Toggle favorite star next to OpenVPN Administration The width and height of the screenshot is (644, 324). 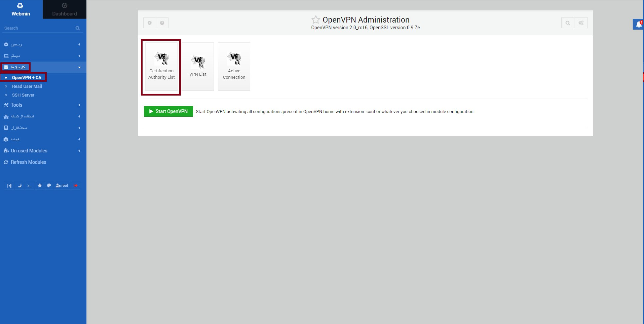tap(315, 20)
